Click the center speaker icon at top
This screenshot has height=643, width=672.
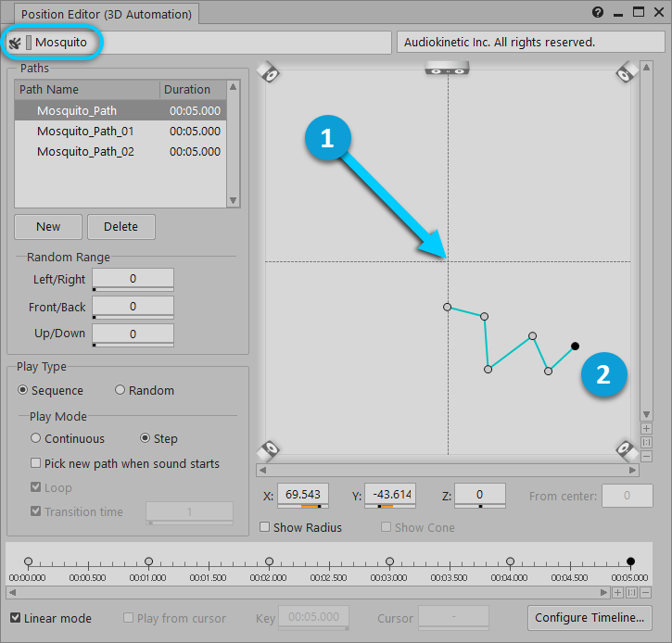coord(449,69)
